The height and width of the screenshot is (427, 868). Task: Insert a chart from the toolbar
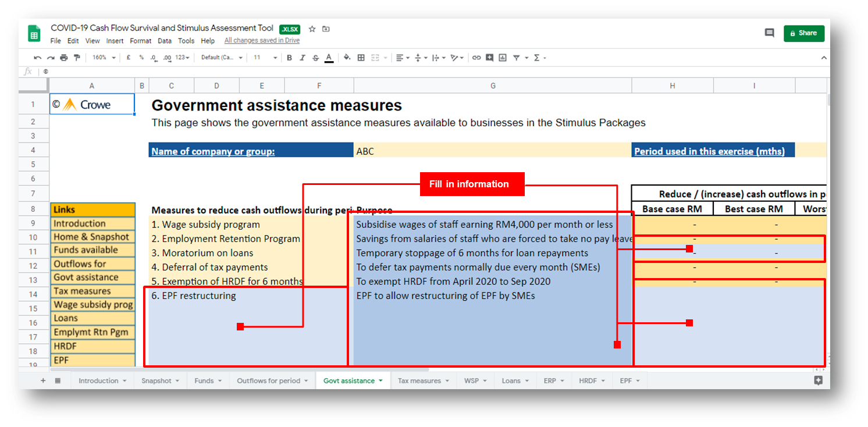502,58
